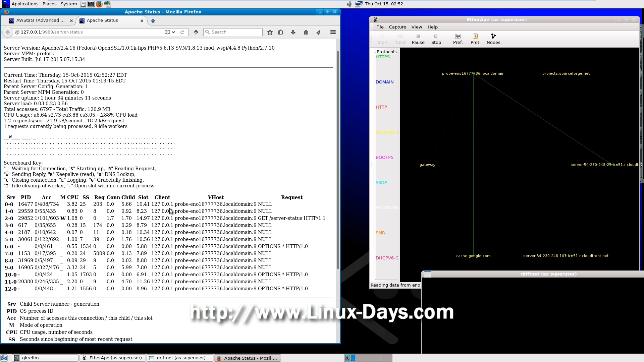This screenshot has width=644, height=362.
Task: Switch to driftnet taskbar button
Action: [x=180, y=358]
